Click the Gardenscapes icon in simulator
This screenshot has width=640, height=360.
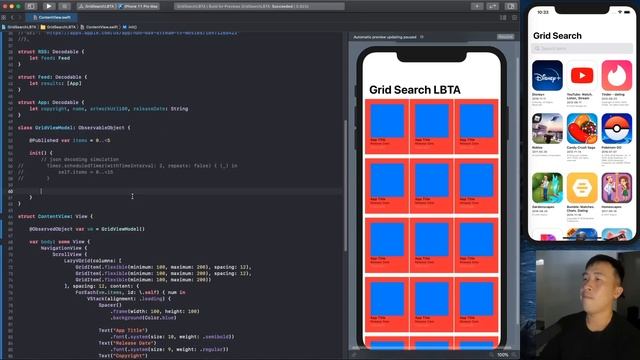547,188
